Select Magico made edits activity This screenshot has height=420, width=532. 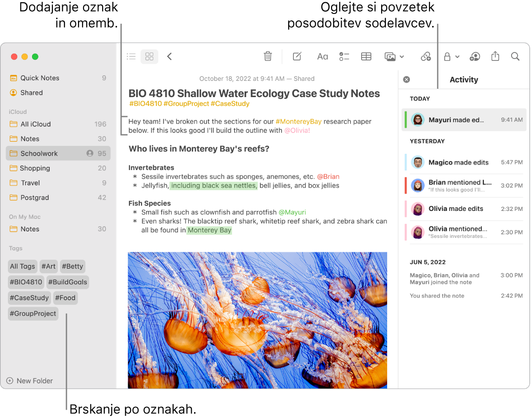tap(464, 162)
